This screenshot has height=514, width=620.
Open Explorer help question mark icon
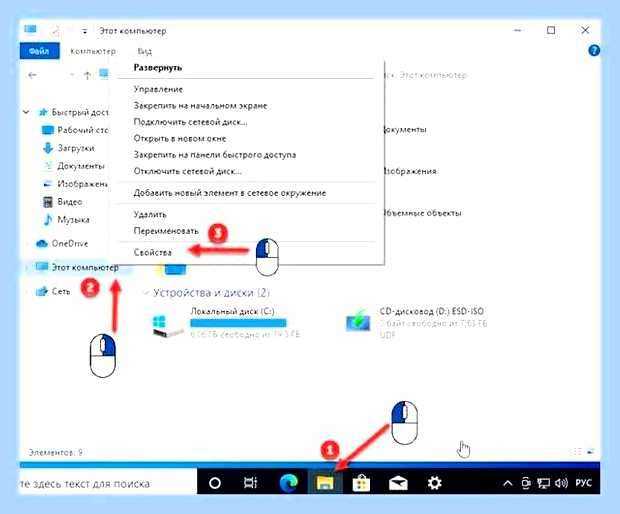pyautogui.click(x=594, y=51)
